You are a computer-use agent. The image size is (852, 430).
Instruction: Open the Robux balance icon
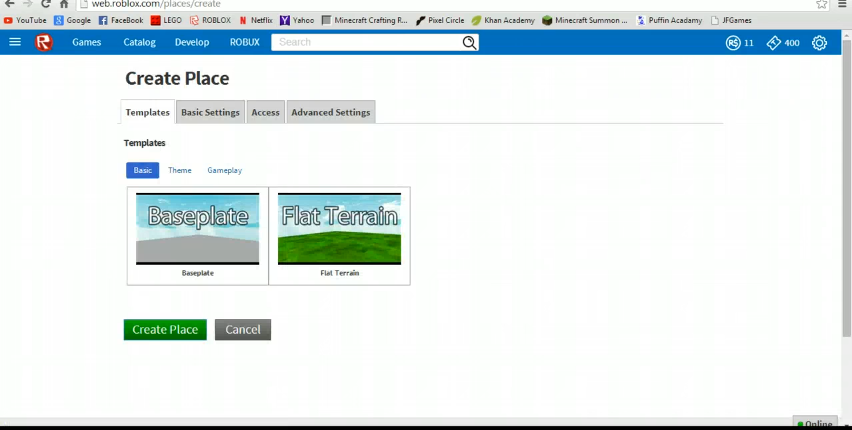point(733,42)
